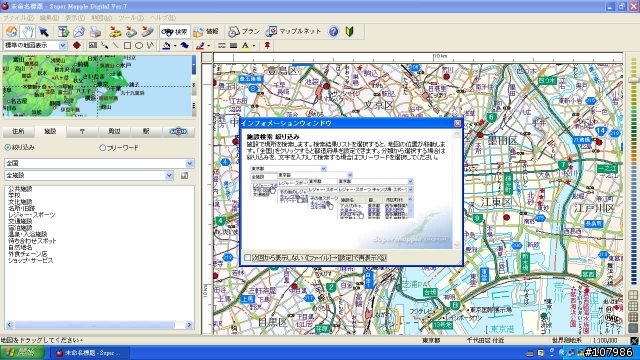Open the 地図 menu

[x=101, y=18]
